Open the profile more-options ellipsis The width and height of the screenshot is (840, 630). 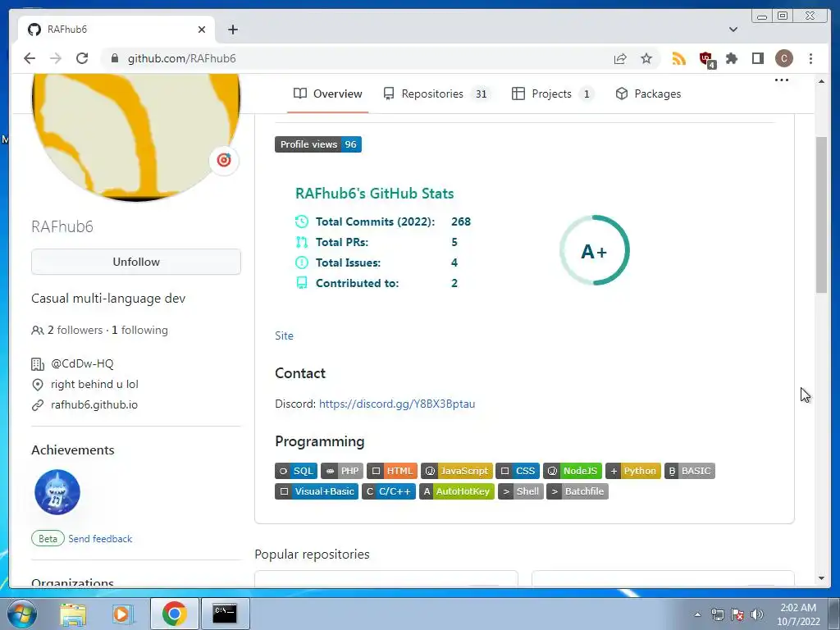782,80
